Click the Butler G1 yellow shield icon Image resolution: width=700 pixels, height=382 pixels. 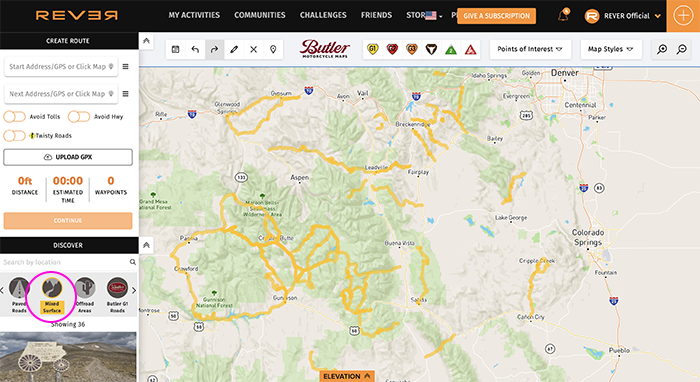click(x=373, y=49)
